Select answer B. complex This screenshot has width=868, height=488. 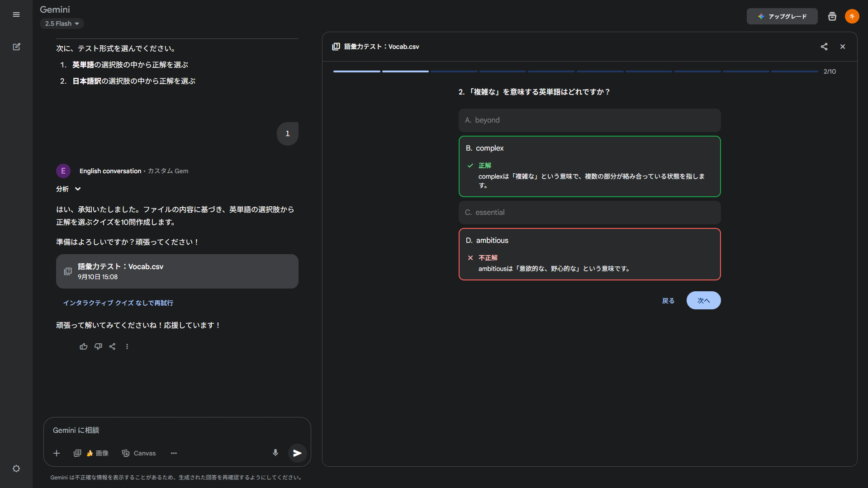click(589, 166)
